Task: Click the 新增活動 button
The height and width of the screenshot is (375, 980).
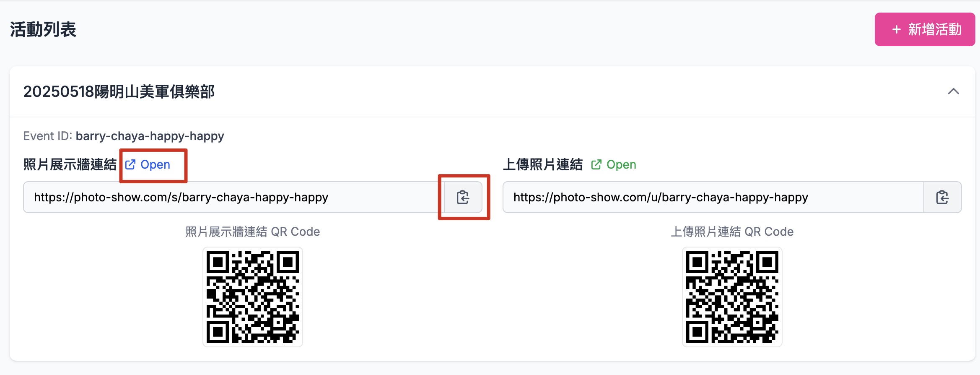Action: [924, 29]
